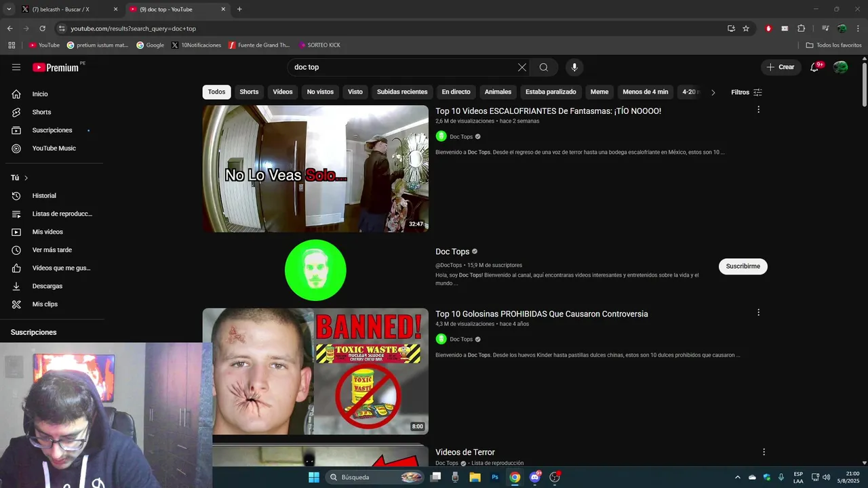Open title Top 10 Videos ESCALOFRIANTES
This screenshot has width=868, height=488.
pyautogui.click(x=548, y=111)
